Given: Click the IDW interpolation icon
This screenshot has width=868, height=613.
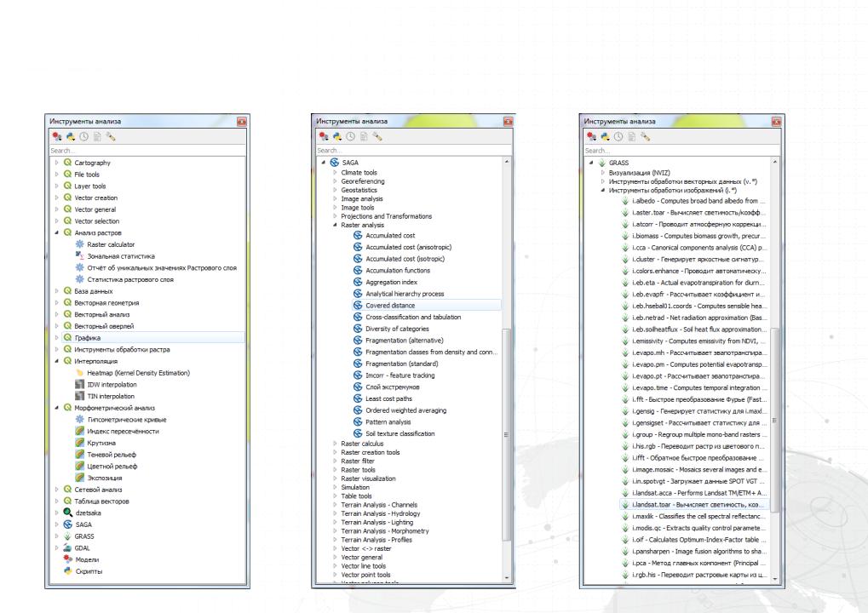Looking at the screenshot, I should pos(80,384).
